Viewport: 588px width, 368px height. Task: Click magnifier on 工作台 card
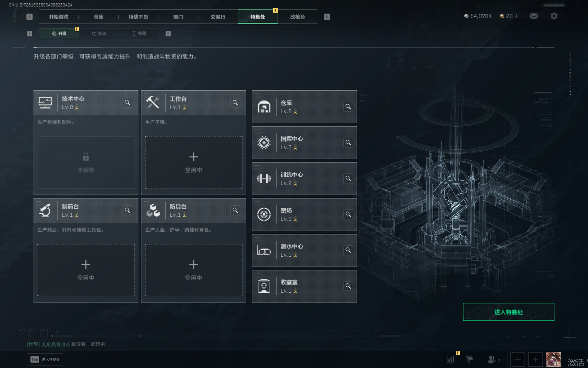[235, 103]
